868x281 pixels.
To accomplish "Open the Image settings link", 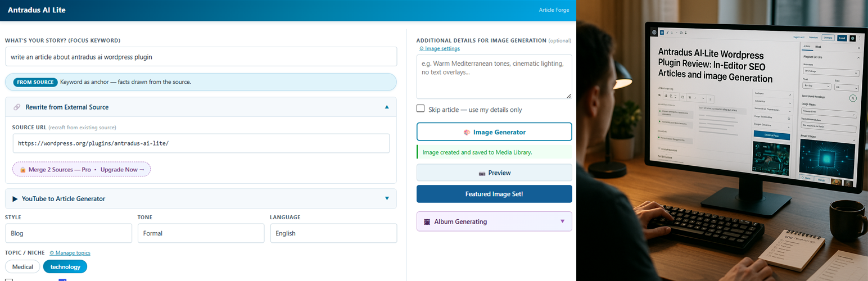I will [440, 49].
